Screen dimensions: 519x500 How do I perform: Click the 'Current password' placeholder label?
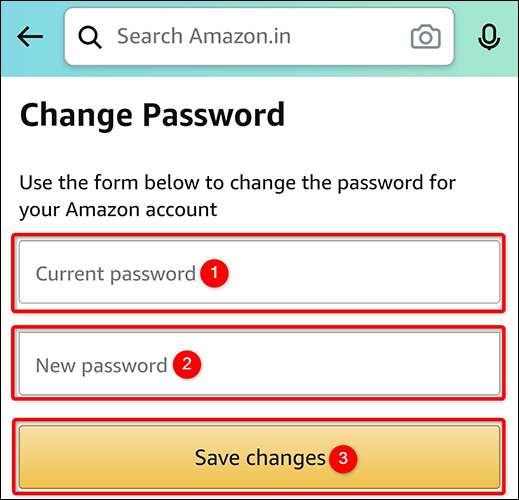[x=115, y=274]
